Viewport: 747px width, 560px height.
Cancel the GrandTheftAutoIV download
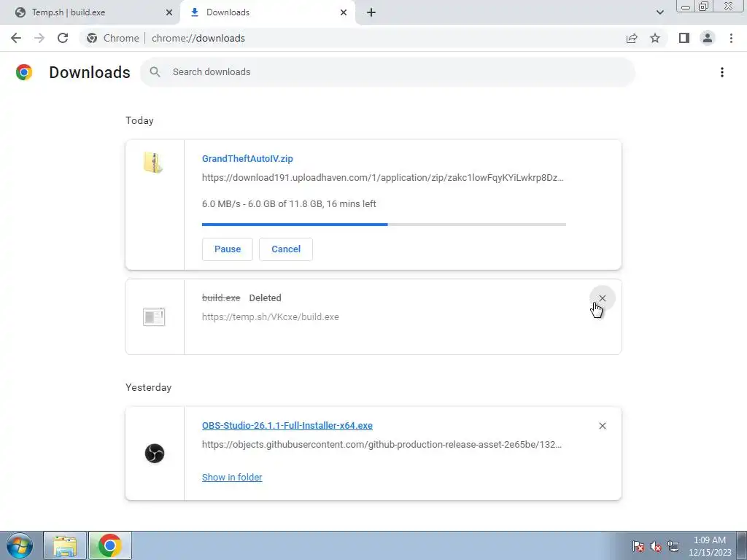(x=286, y=249)
